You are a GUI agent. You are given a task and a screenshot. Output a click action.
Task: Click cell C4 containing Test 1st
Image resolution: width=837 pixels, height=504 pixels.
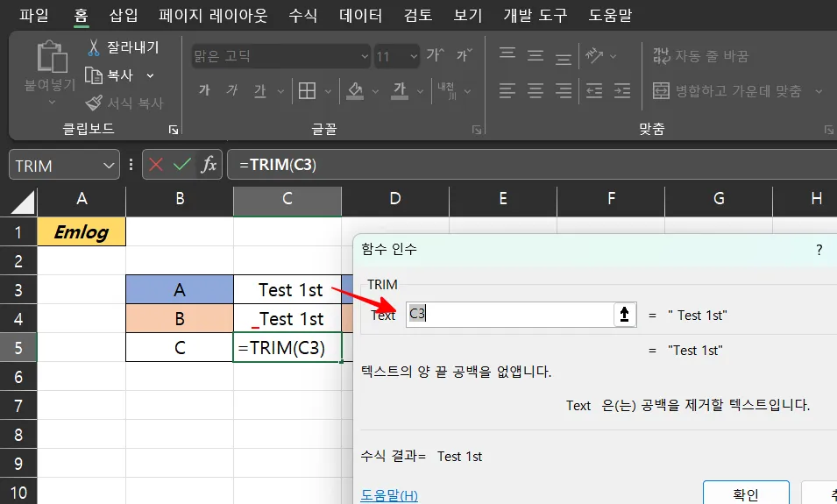click(x=287, y=319)
